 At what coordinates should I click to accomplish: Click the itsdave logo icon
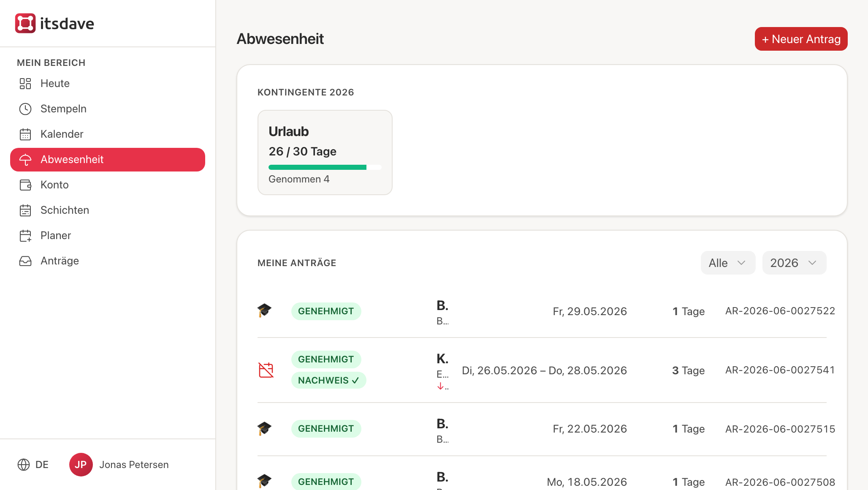pos(25,23)
